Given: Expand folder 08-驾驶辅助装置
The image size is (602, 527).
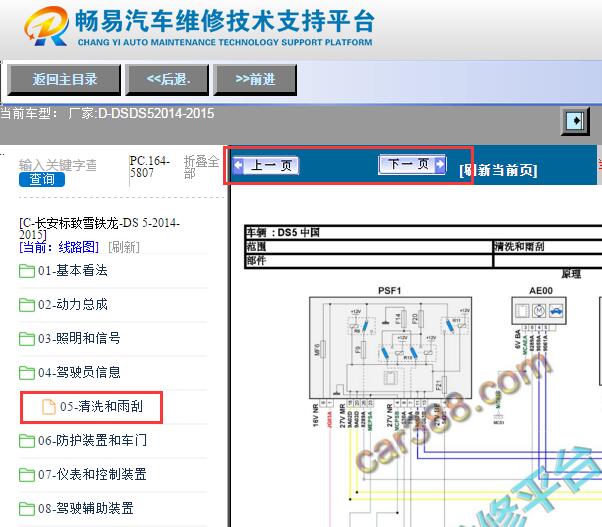Looking at the screenshot, I should click(86, 509).
